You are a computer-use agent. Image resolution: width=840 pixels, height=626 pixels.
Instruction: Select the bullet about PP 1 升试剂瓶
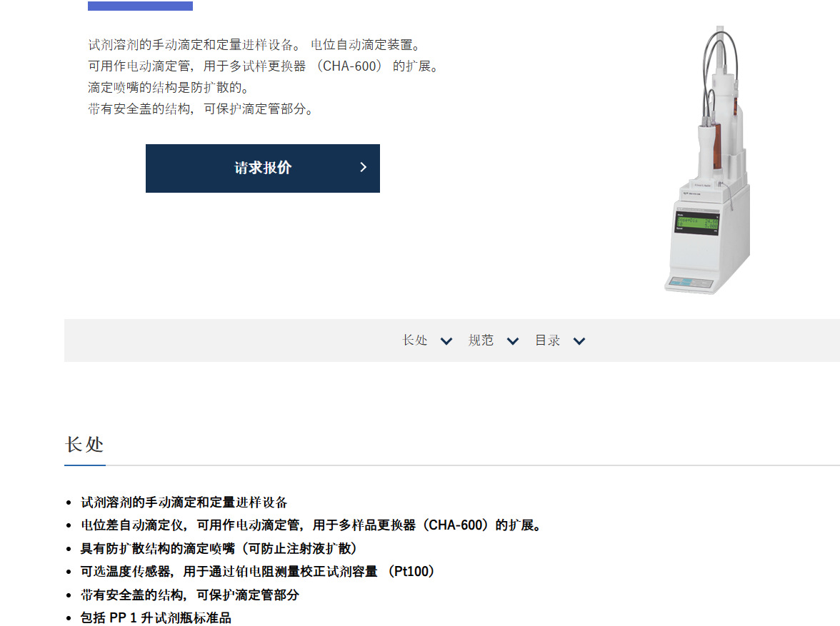[156, 618]
